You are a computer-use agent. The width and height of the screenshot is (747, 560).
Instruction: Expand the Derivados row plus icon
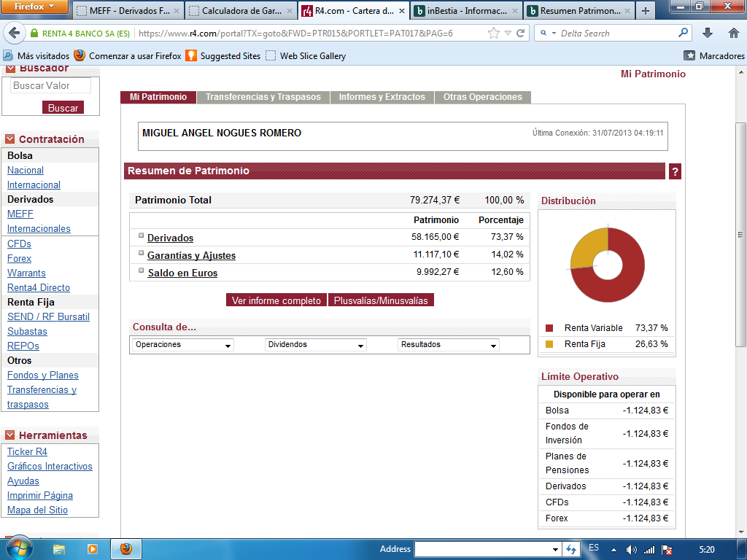[141, 236]
